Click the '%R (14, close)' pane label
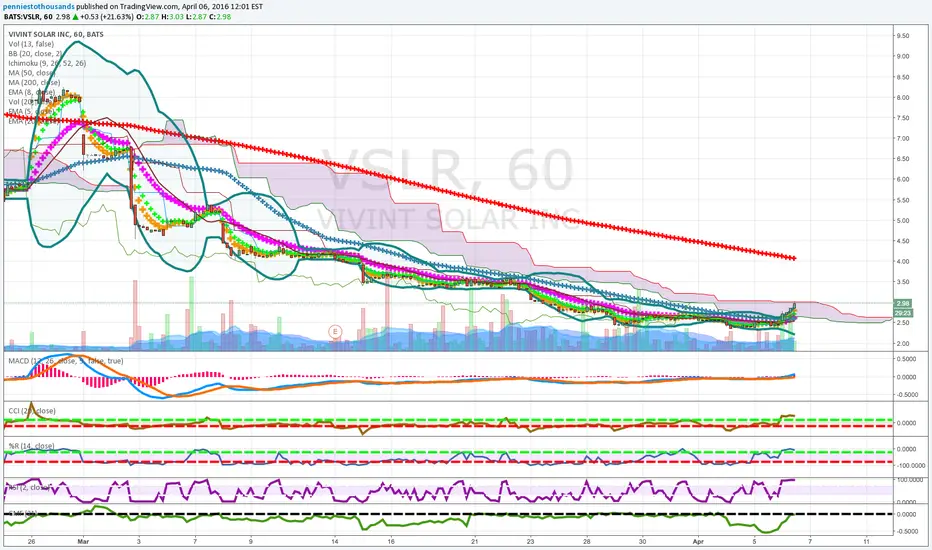 (32, 446)
